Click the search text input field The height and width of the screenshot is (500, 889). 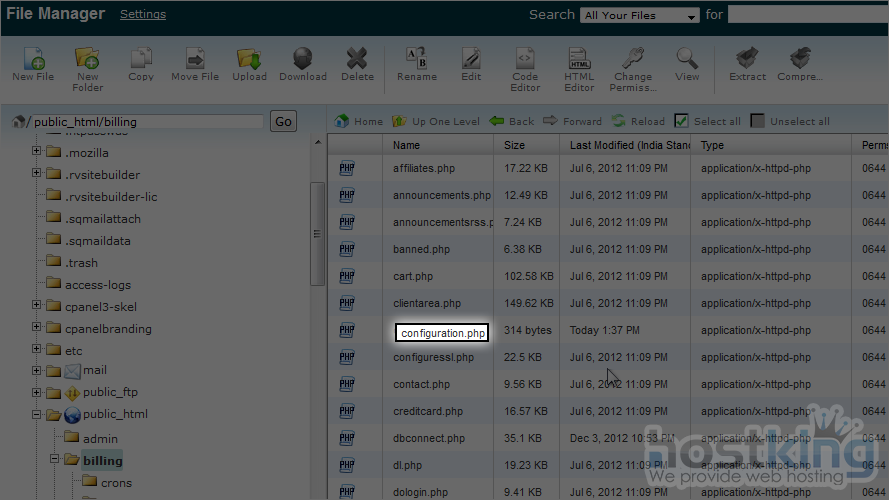(x=807, y=15)
